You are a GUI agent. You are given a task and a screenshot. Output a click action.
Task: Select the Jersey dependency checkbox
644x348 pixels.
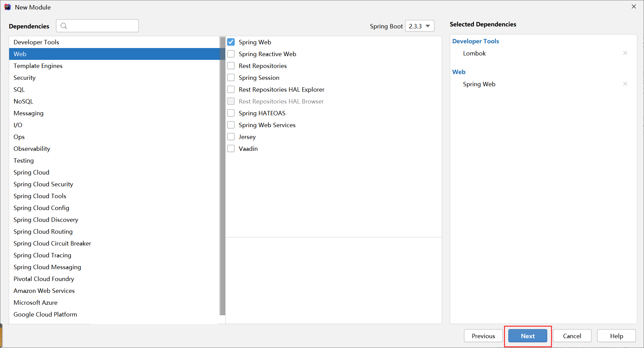click(231, 137)
